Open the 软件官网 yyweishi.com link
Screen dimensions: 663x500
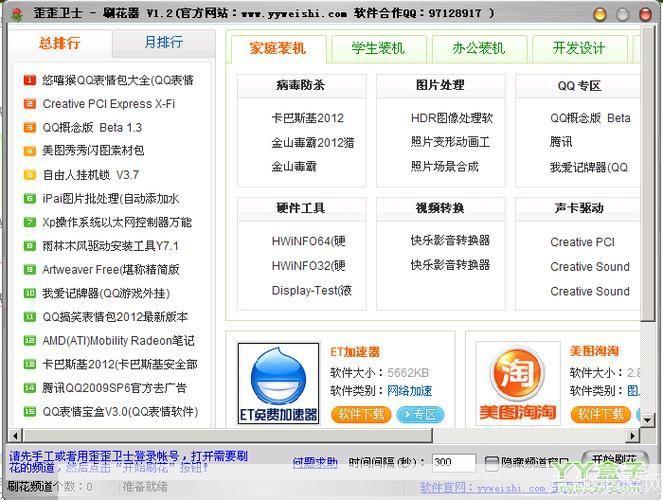[x=483, y=488]
